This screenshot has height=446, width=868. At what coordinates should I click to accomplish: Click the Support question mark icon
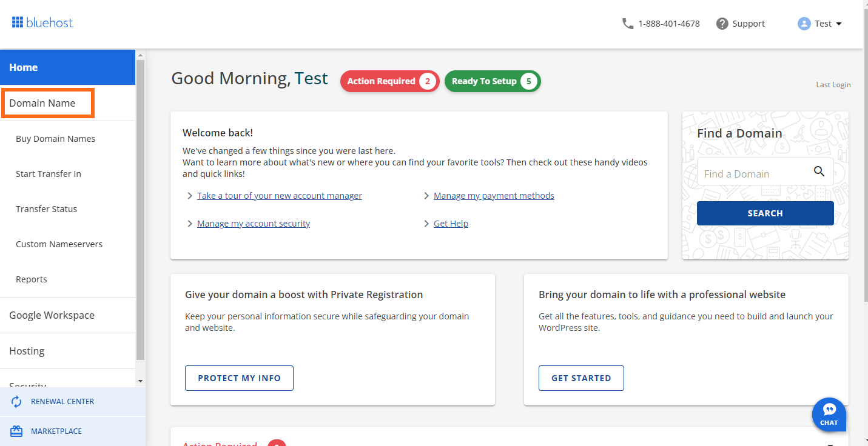[722, 24]
